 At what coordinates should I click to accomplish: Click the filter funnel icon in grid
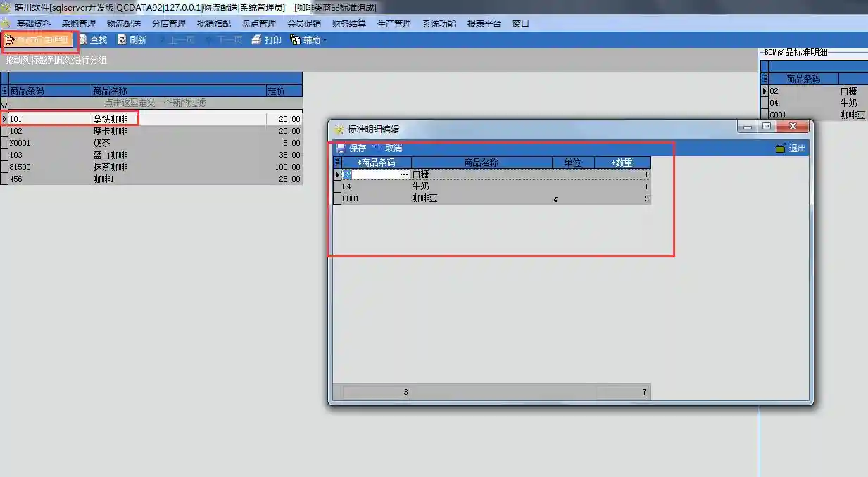(x=4, y=104)
